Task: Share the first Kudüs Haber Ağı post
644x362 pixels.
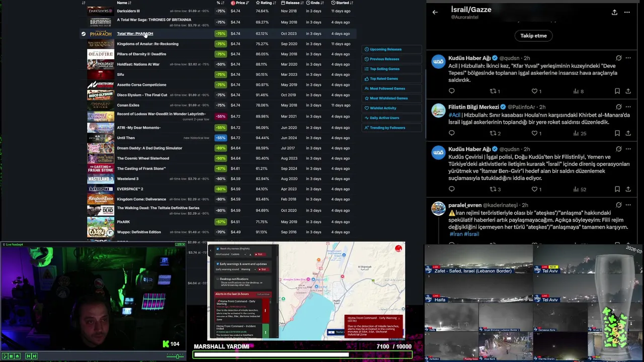Action: point(628,91)
